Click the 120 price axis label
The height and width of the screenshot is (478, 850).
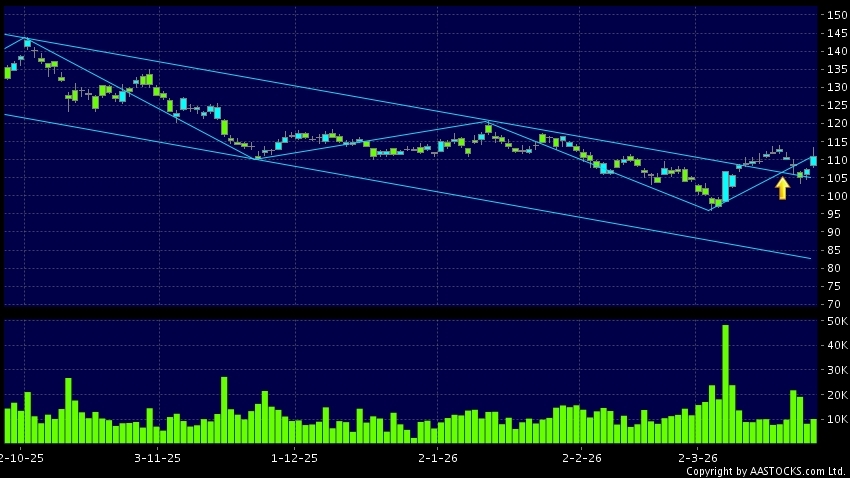tap(836, 124)
